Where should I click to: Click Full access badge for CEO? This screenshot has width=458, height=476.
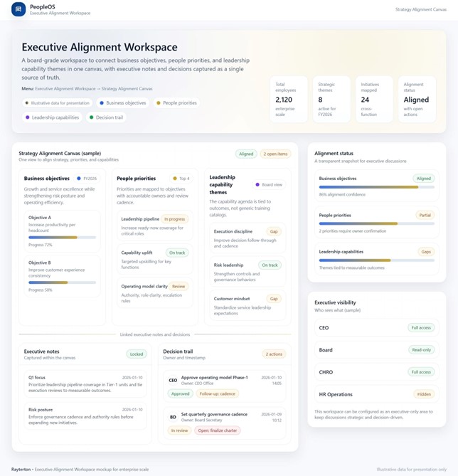(421, 327)
